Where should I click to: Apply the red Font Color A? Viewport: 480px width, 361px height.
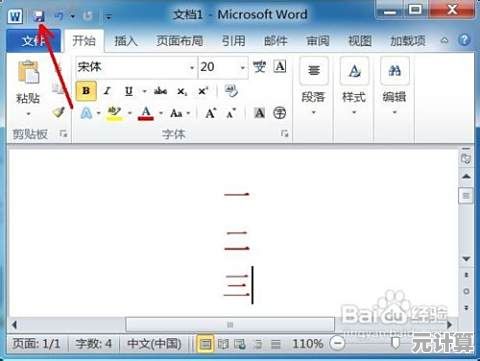pos(146,113)
